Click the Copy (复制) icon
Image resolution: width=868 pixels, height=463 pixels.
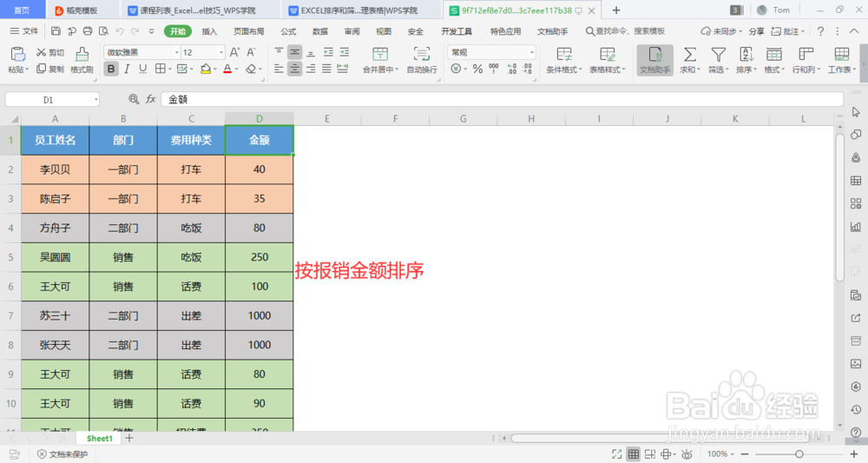[41, 69]
